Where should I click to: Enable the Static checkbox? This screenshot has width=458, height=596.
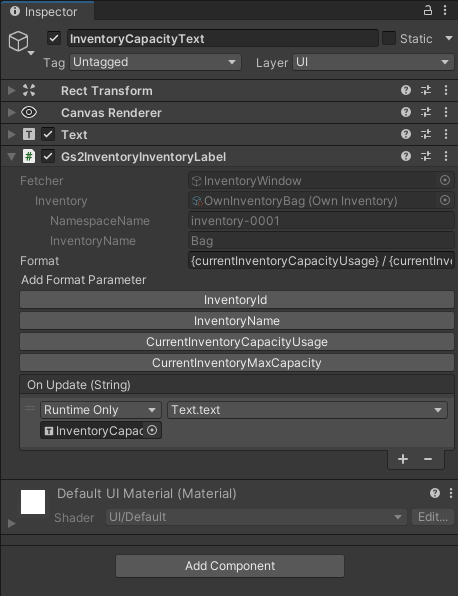coord(389,38)
